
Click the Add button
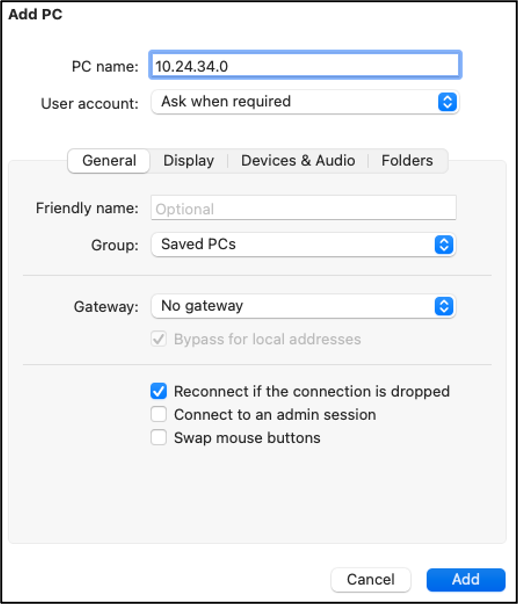[x=466, y=579]
